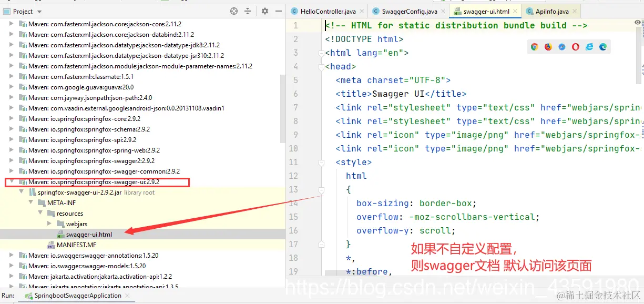The image size is (644, 304).
Task: Fold the head tag on line 4
Action: (x=321, y=67)
